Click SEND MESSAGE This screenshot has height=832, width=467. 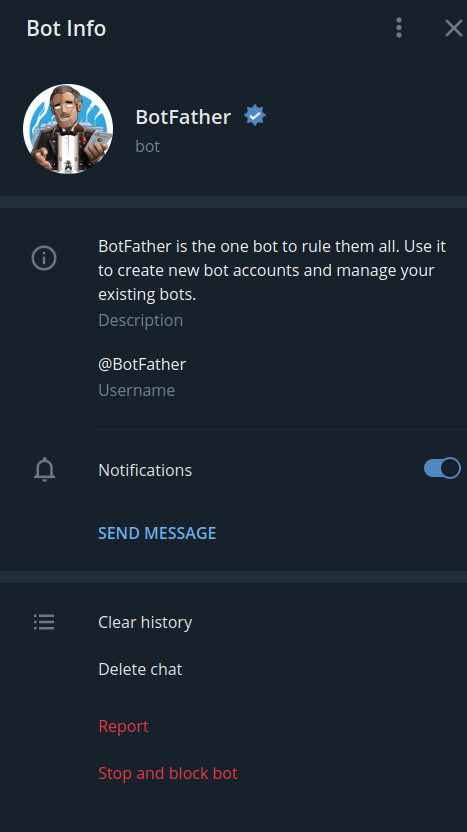pyautogui.click(x=157, y=533)
